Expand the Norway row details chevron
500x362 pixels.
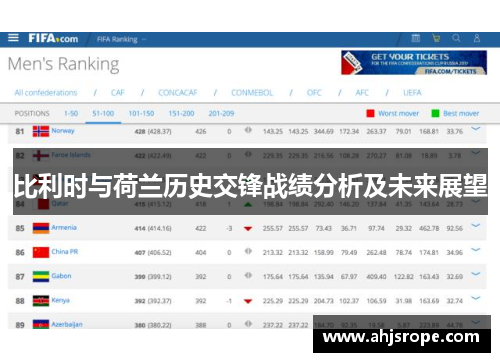click(476, 129)
